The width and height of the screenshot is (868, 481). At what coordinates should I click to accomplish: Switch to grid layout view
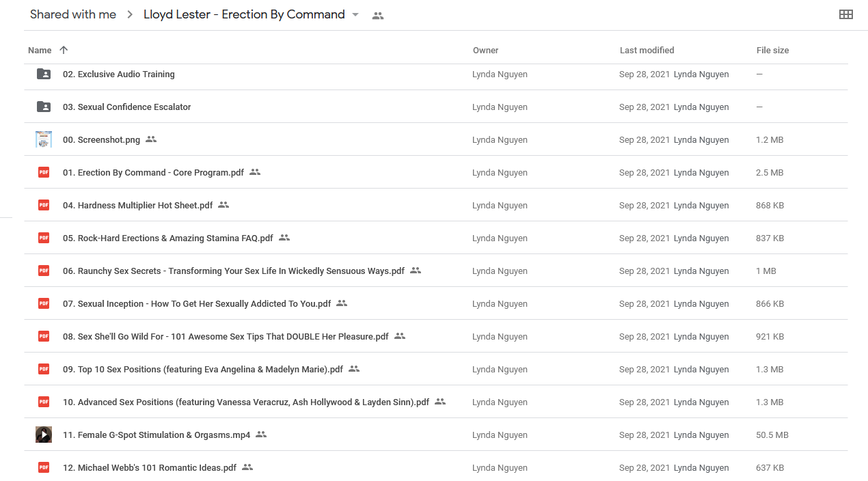point(845,14)
